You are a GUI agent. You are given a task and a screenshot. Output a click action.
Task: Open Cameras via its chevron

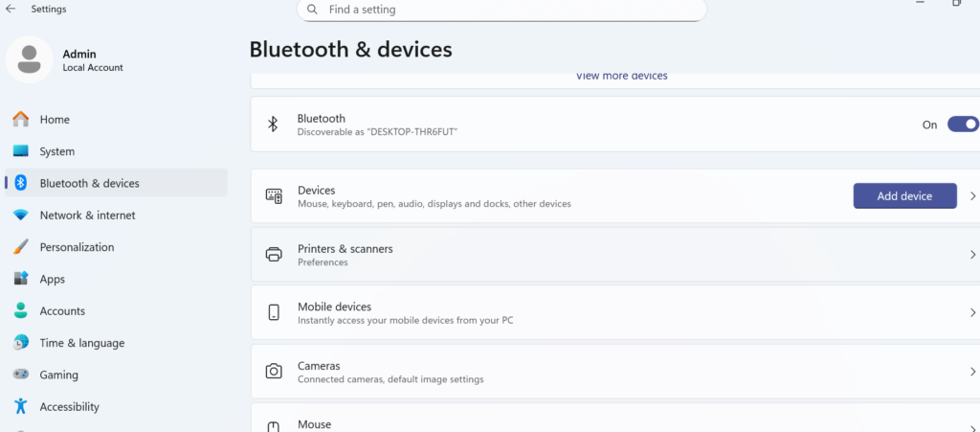pyautogui.click(x=972, y=372)
